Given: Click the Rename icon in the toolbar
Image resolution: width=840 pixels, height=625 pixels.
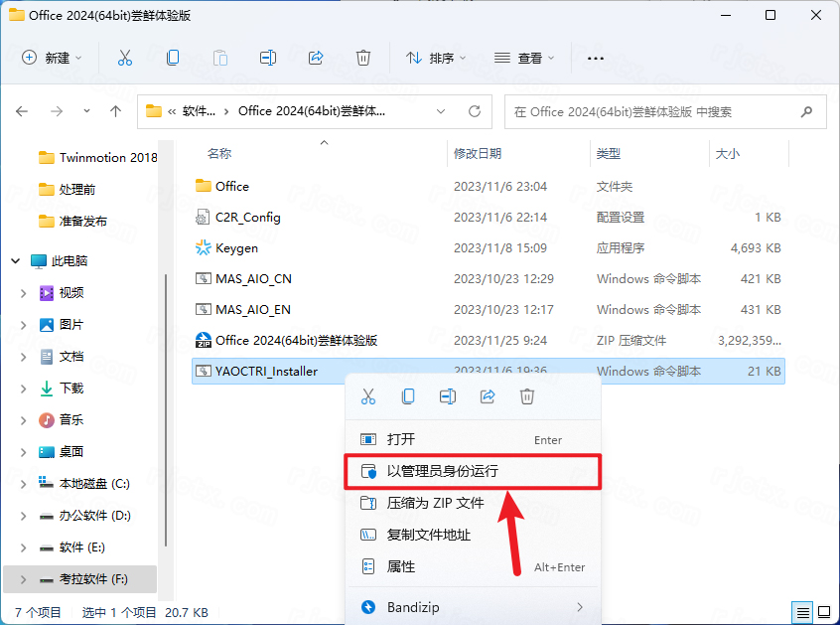Looking at the screenshot, I should (x=267, y=59).
